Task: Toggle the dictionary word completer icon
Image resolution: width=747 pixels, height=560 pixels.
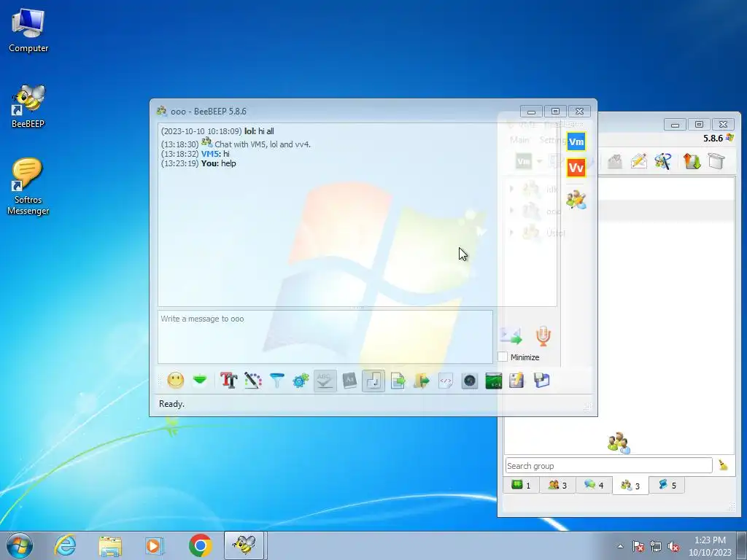Action: [349, 381]
